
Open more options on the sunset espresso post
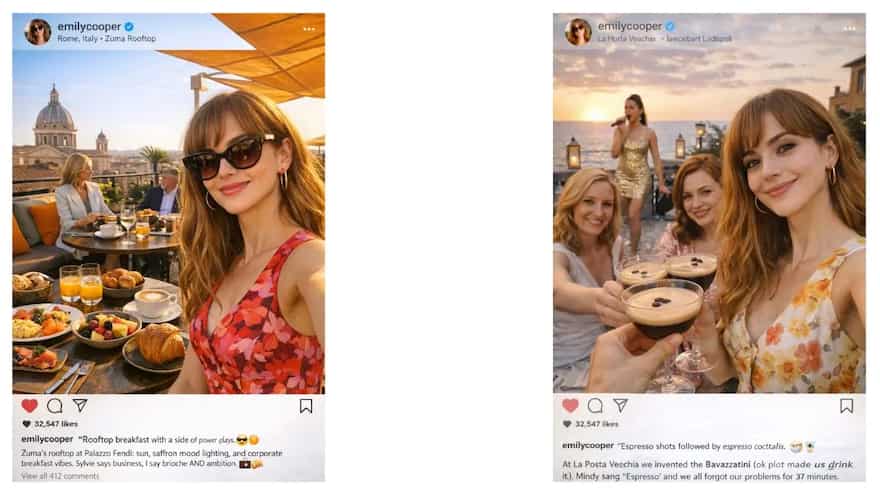point(849,29)
